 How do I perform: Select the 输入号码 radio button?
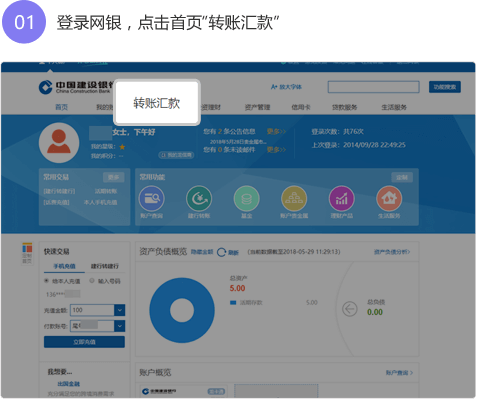(x=92, y=281)
